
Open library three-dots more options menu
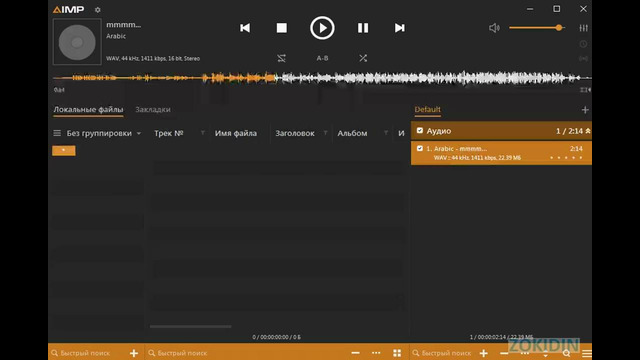pyautogui.click(x=376, y=353)
